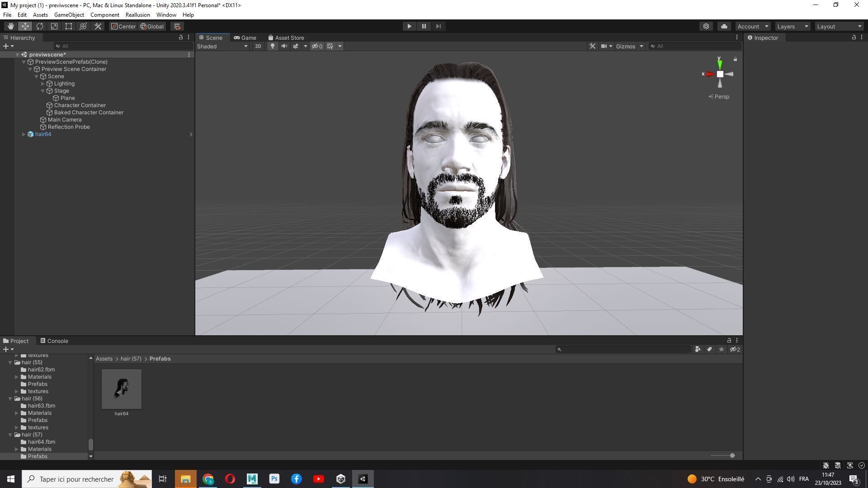Open the Gizmos dropdown
This screenshot has height=488, width=868.
click(629, 46)
